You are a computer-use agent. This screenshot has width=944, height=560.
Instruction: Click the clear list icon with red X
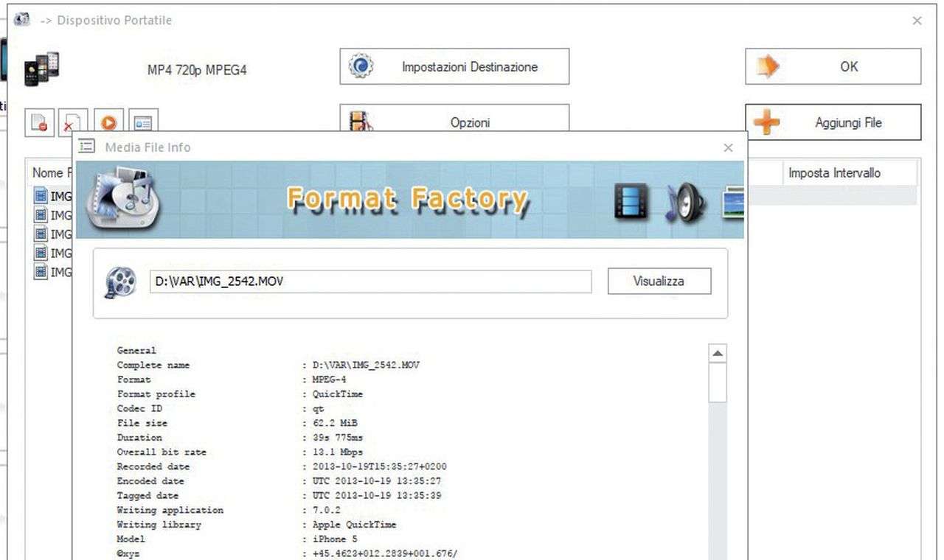click(74, 123)
